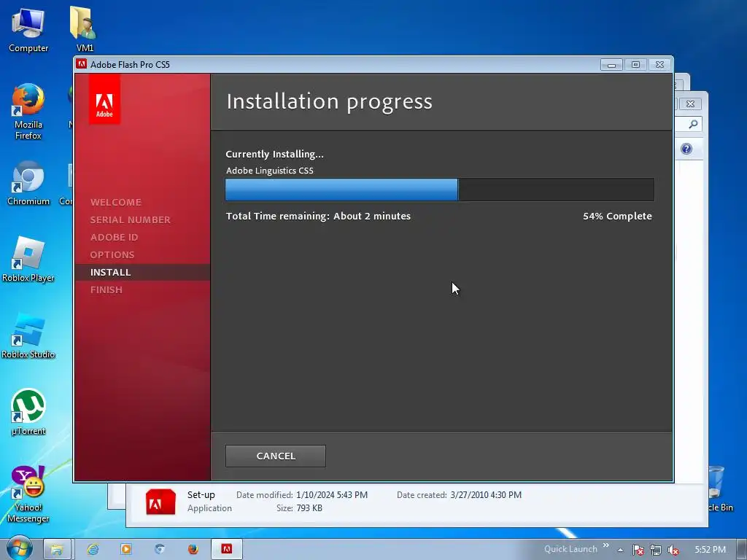Open the Action Center flag icon

coord(638,550)
